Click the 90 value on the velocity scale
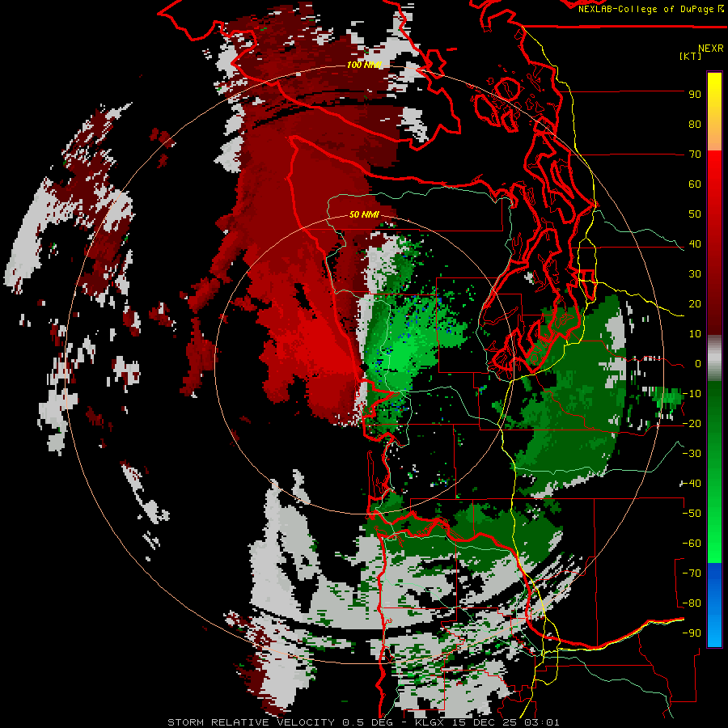 [695, 95]
